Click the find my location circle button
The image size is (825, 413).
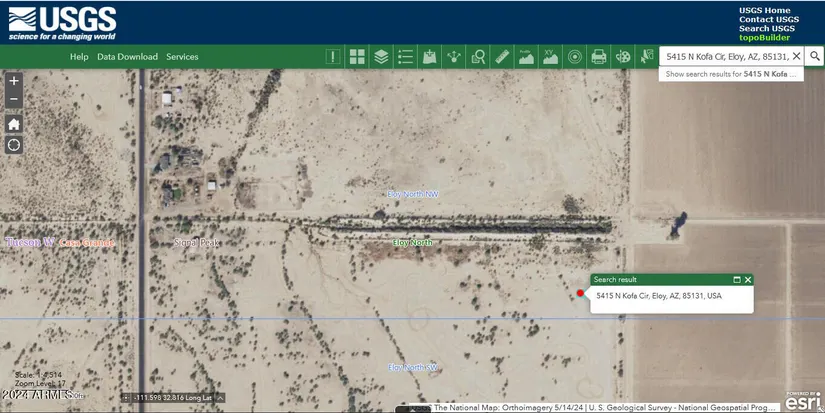(x=14, y=145)
